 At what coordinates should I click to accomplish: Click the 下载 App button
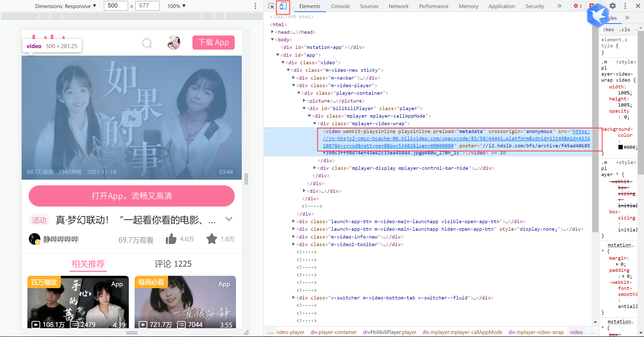(213, 42)
